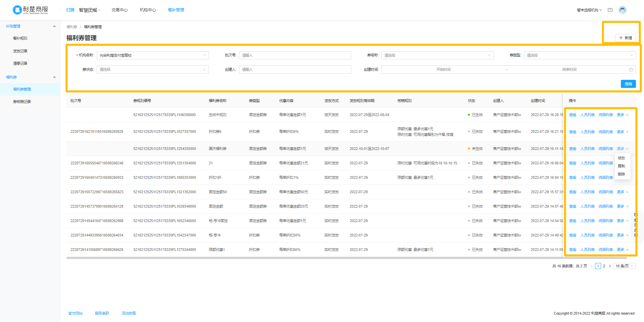Open the 活动政策 footer link
Screen dimensions: 644x322
pyautogui.click(x=128, y=313)
